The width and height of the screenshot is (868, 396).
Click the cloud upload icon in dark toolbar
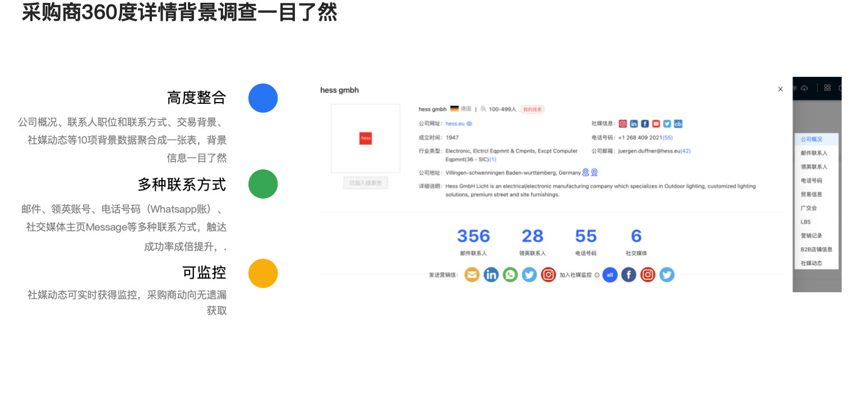pyautogui.click(x=804, y=88)
